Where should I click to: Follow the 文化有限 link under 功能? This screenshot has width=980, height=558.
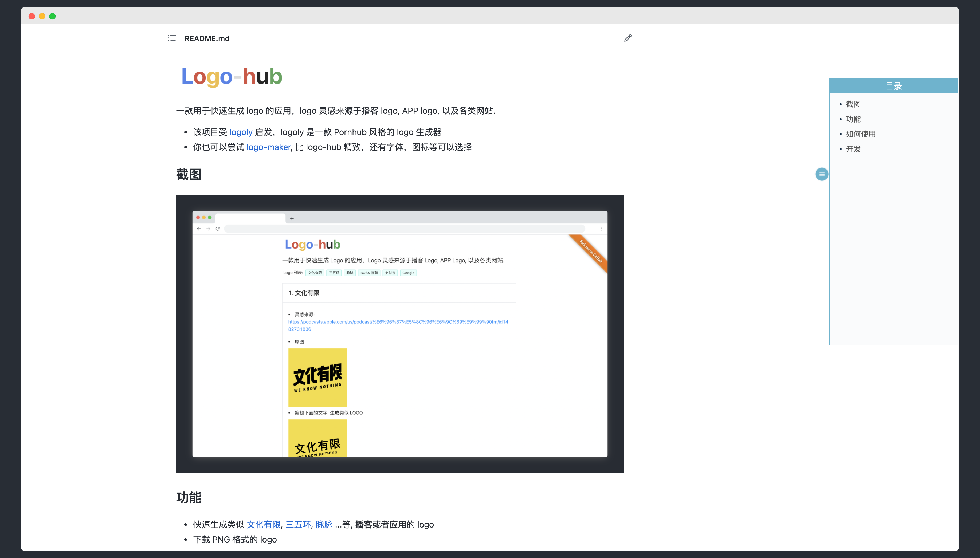(x=263, y=525)
